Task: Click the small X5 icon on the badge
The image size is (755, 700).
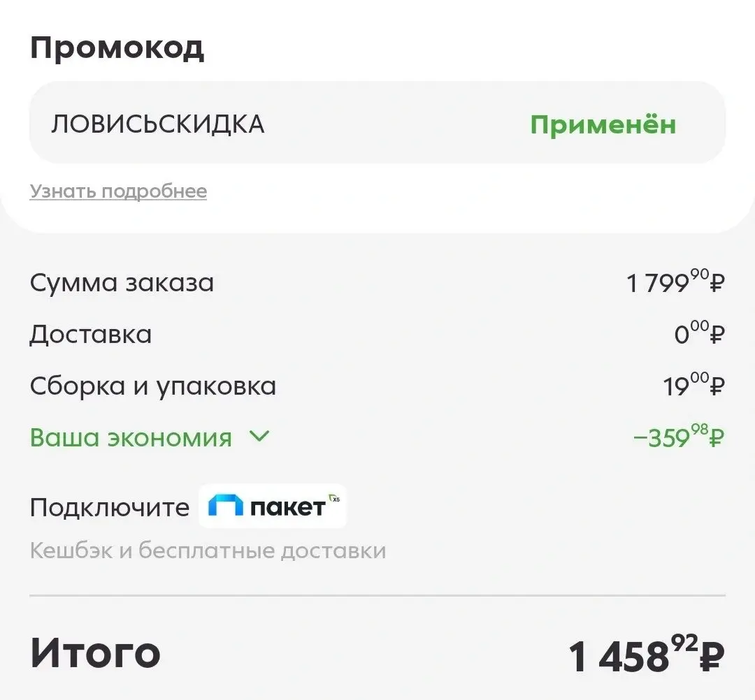Action: tap(336, 499)
